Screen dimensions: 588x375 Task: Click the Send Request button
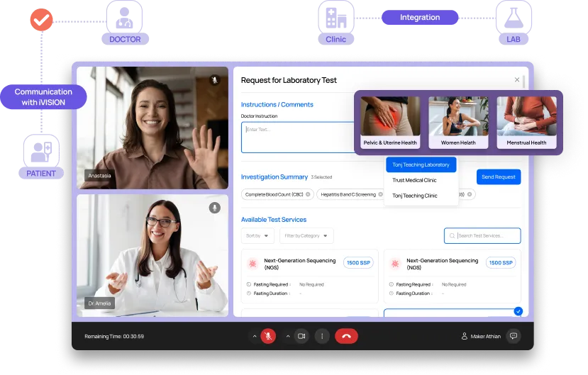499,177
